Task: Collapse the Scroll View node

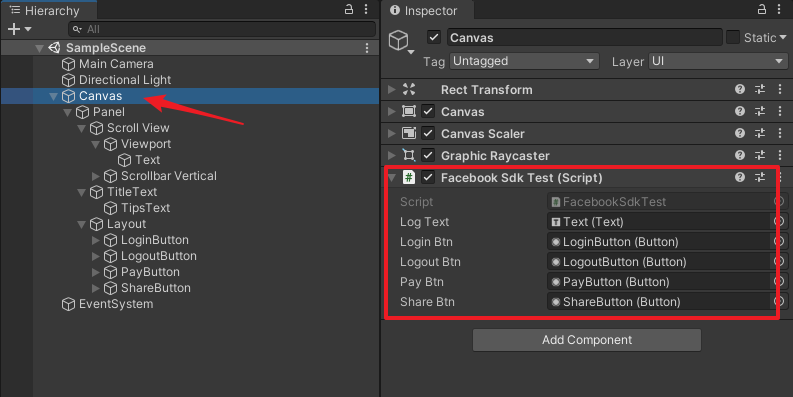Action: click(81, 128)
